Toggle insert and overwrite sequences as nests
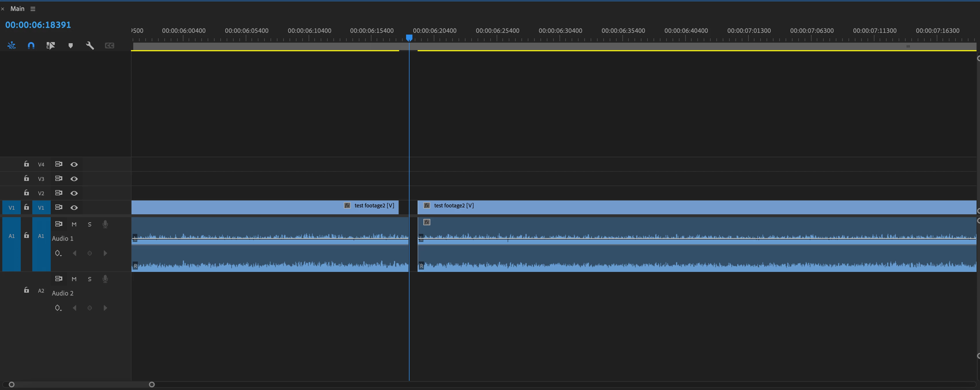Image resolution: width=980 pixels, height=390 pixels. click(x=12, y=46)
